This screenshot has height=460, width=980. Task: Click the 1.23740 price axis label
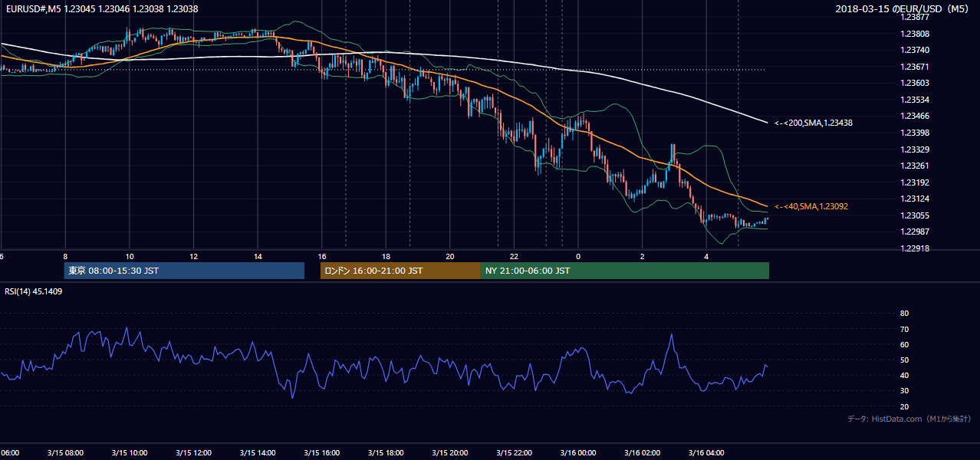(915, 50)
